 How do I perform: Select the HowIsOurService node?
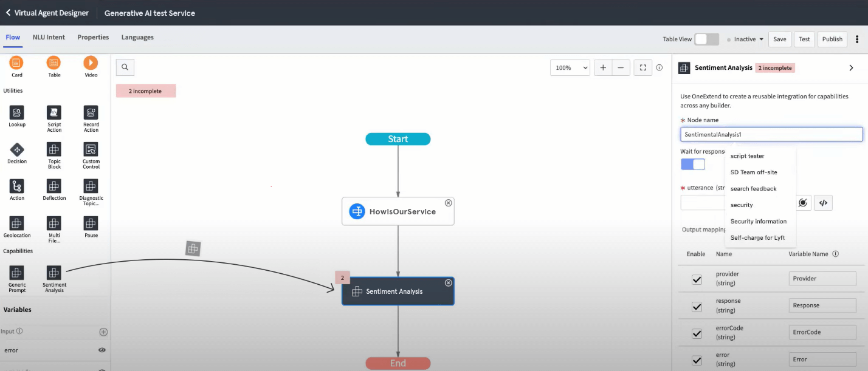click(398, 211)
